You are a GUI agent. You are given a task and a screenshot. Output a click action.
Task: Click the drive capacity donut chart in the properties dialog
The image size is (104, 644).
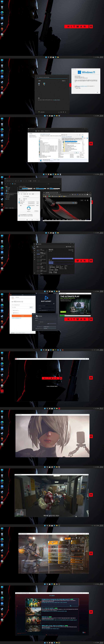tap(29, 208)
